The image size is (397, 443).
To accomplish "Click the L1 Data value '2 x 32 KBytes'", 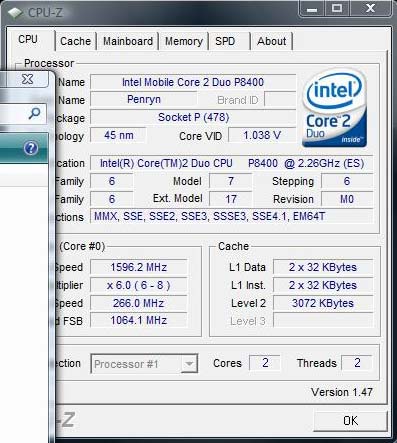I will pyautogui.click(x=323, y=267).
